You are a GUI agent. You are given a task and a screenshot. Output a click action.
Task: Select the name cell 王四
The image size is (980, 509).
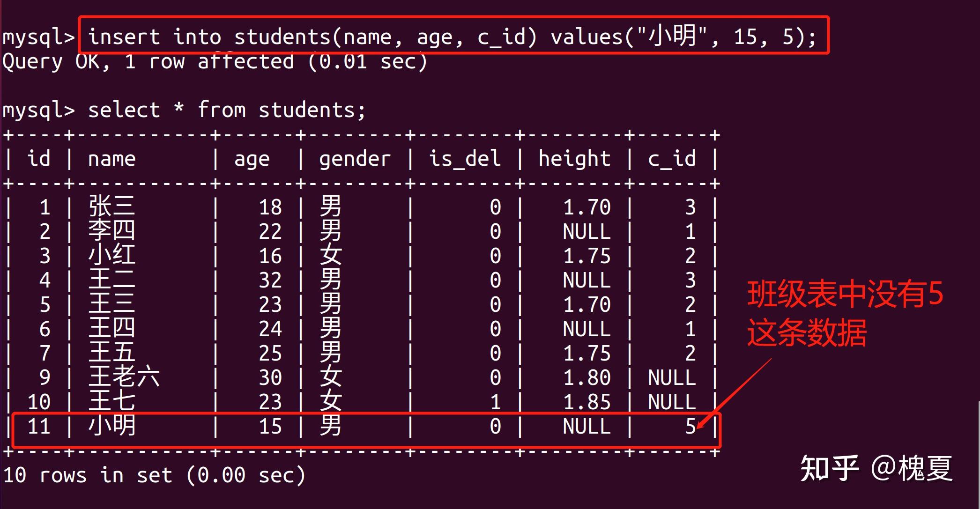click(112, 328)
